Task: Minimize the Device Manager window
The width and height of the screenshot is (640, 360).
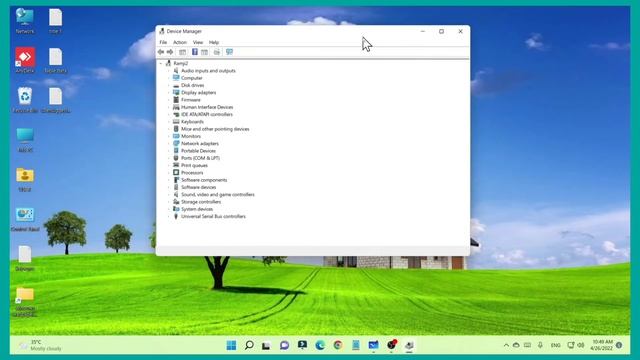Action: click(423, 31)
